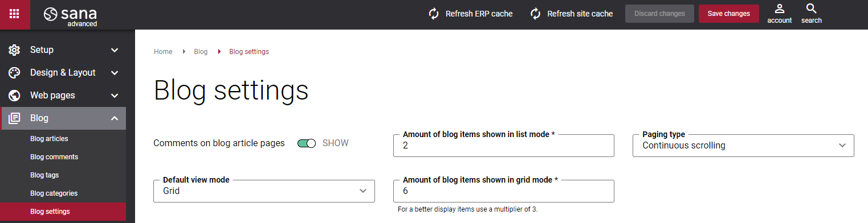Click the Refresh ERP cache icon
The width and height of the screenshot is (868, 223).
(434, 14)
